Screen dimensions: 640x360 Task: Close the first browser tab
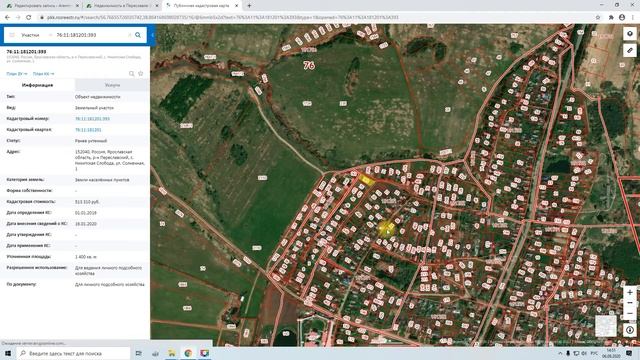point(77,6)
